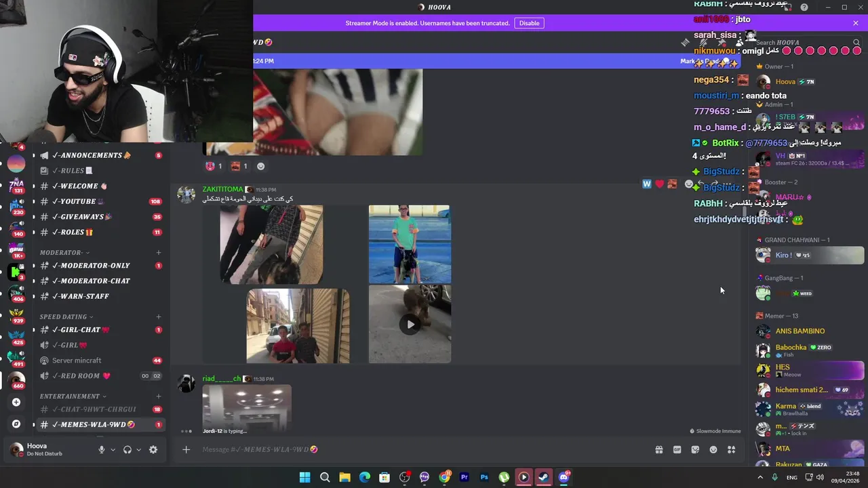Open ZAKITITOMA's profile name
Image resolution: width=868 pixels, height=488 pixels.
(222, 189)
